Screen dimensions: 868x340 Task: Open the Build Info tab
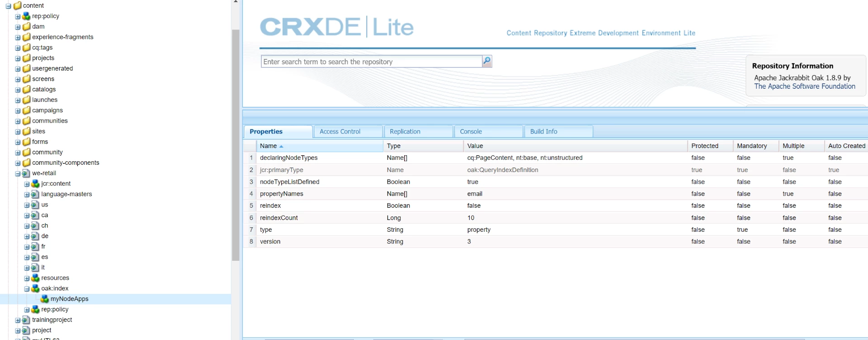click(x=558, y=131)
